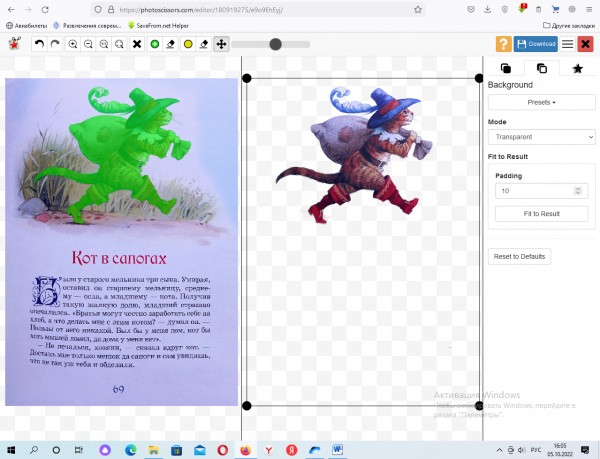
Task: Open the Presets dropdown
Action: (x=541, y=102)
